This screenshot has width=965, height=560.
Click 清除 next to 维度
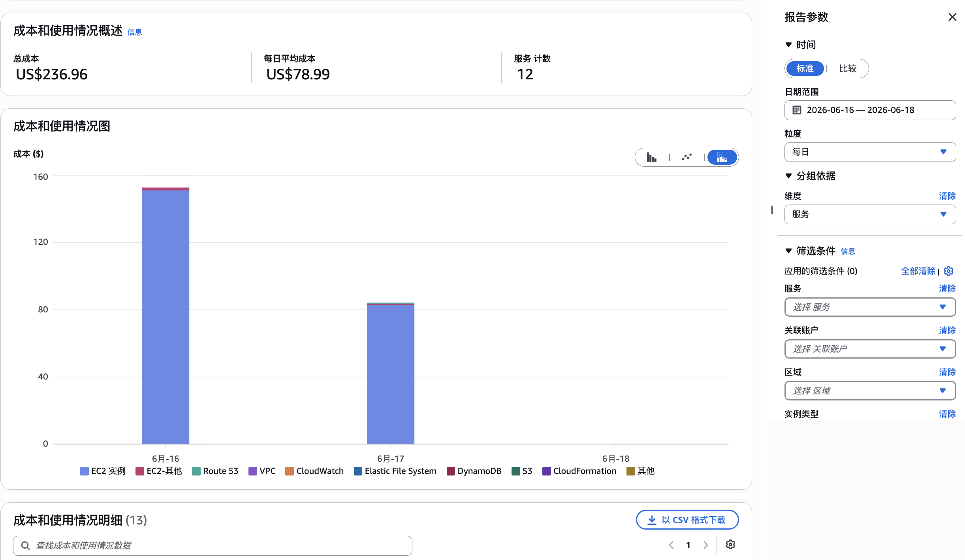pyautogui.click(x=947, y=196)
